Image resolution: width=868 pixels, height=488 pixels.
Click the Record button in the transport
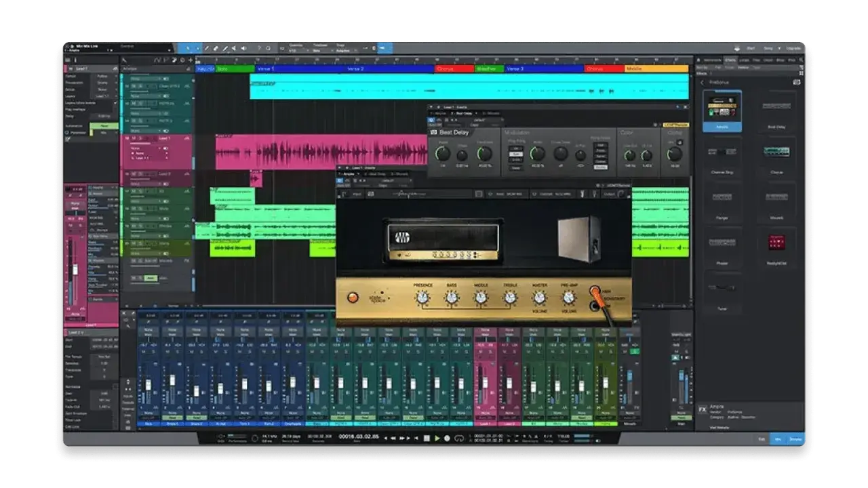tap(446, 439)
